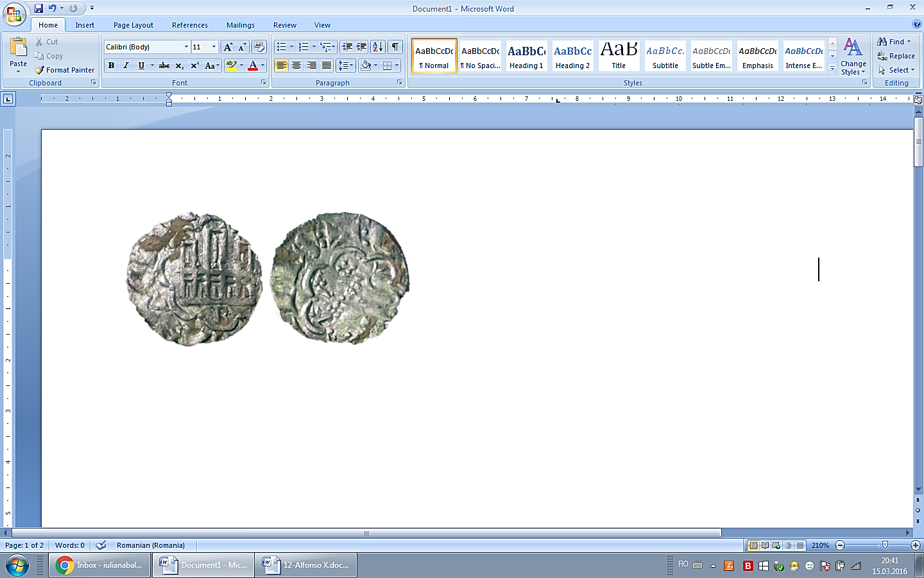Apply subscript formatting
The image size is (924, 578).
pos(180,65)
